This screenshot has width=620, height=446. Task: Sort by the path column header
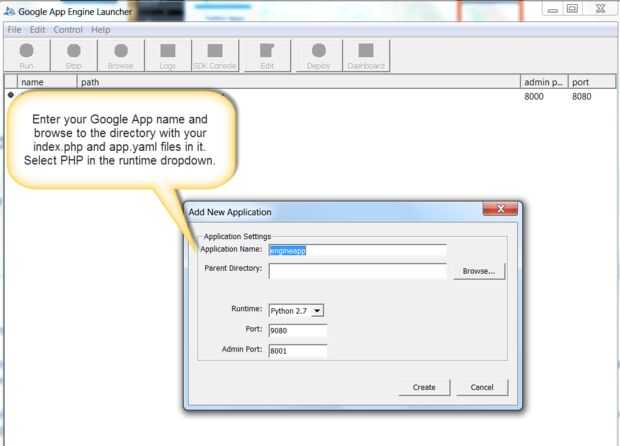(299, 82)
